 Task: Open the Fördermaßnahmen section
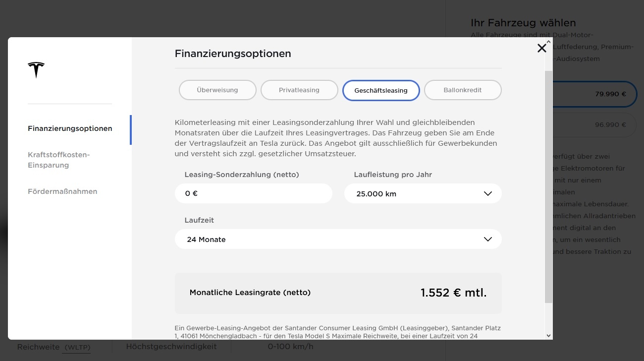(62, 191)
